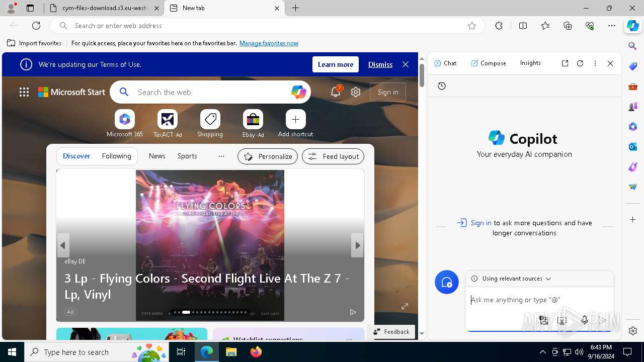This screenshot has height=362, width=644.
Task: Open Feed layout options
Action: pos(333,156)
